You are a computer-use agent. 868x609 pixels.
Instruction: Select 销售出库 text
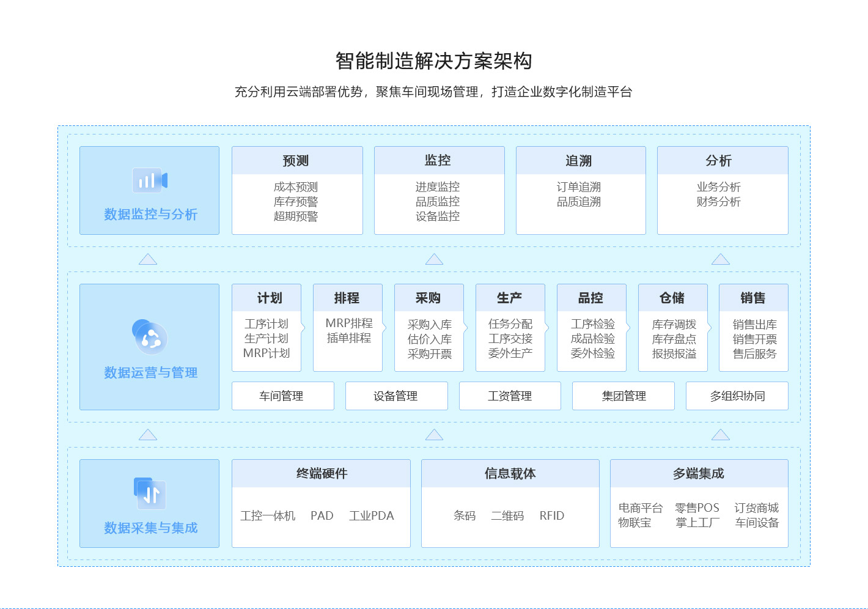755,325
